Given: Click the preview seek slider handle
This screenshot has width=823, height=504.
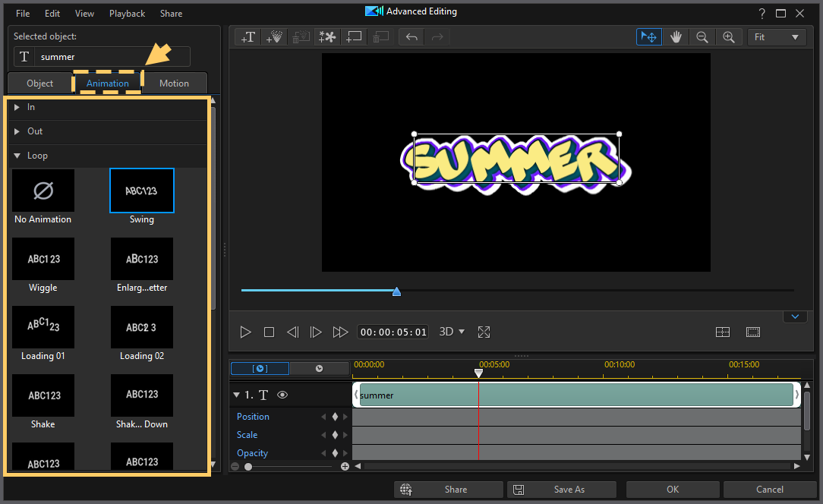Looking at the screenshot, I should 396,291.
